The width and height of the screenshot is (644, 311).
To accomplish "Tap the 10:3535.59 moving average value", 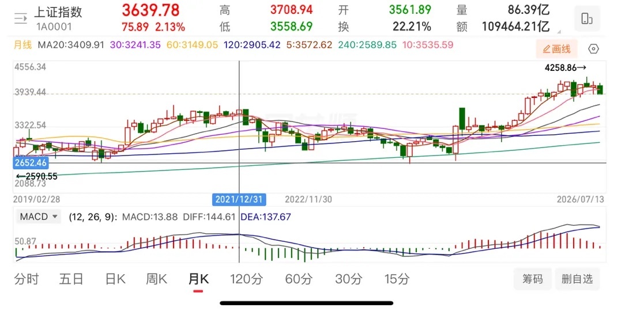I will [x=428, y=45].
